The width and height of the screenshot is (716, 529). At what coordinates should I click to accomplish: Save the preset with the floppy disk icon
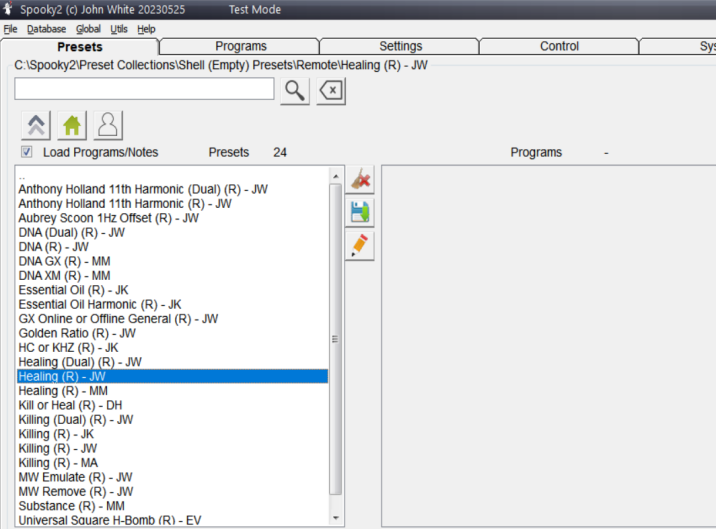[x=360, y=212]
